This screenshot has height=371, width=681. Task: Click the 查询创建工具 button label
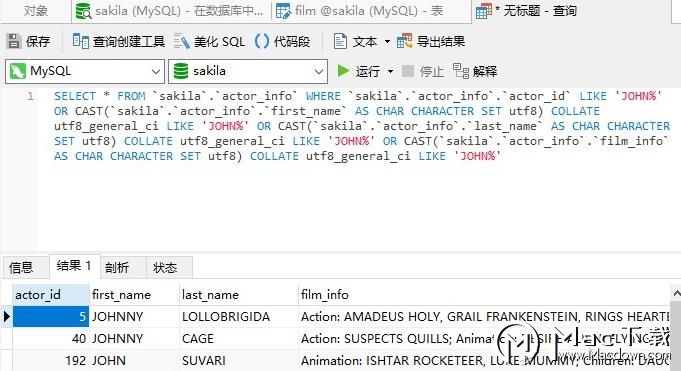click(x=129, y=42)
